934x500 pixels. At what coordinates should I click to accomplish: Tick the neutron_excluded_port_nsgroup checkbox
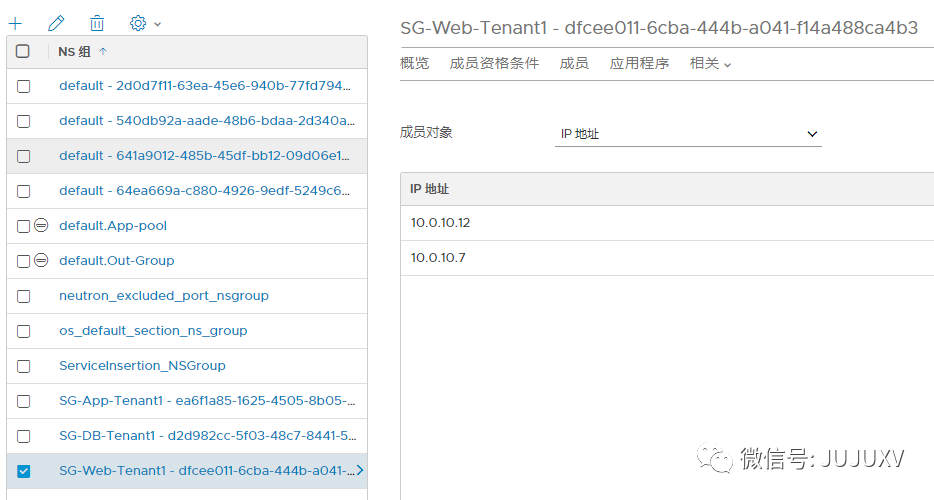pyautogui.click(x=24, y=296)
